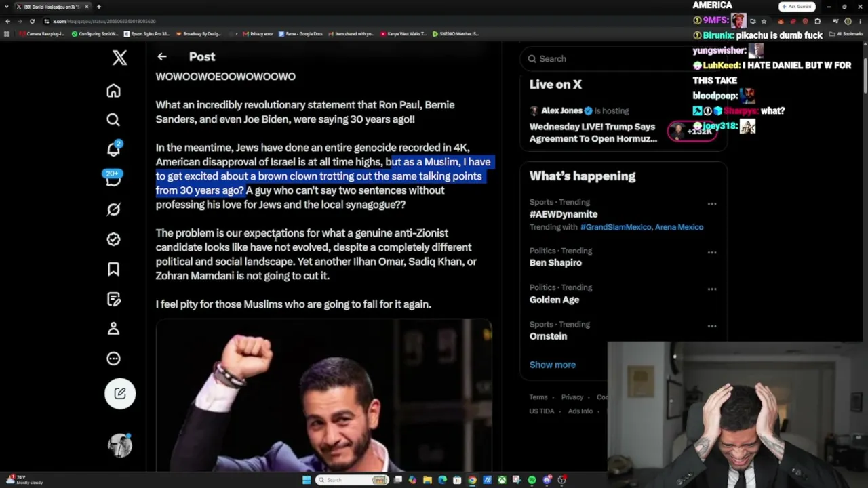This screenshot has width=868, height=488.
Task: Open the account avatar in sidebar
Action: pyautogui.click(x=120, y=445)
